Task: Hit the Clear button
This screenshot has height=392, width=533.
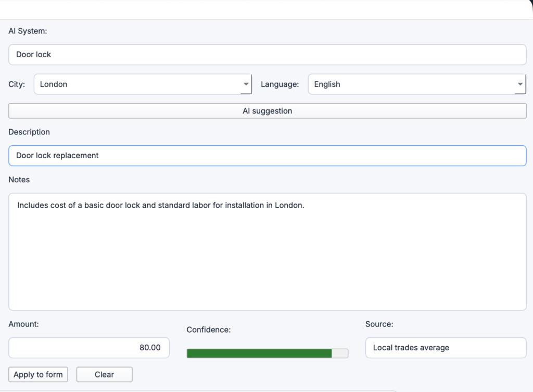Action: pos(104,374)
